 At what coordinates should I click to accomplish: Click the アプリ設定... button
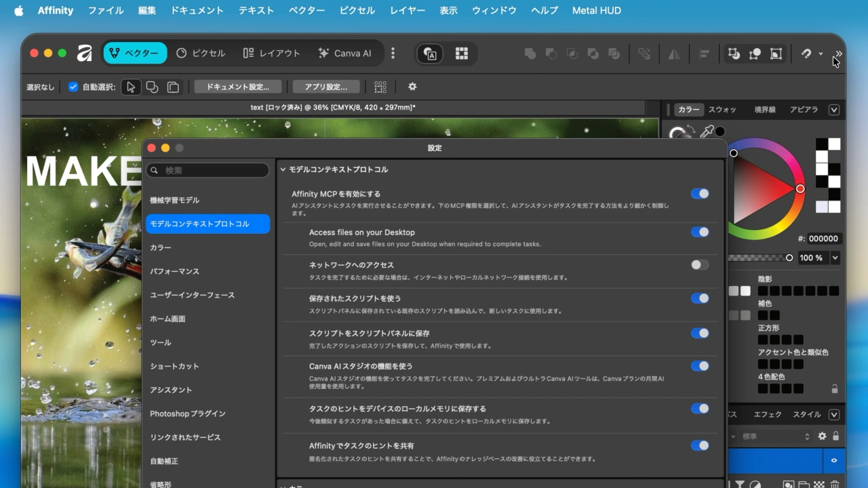pyautogui.click(x=326, y=87)
